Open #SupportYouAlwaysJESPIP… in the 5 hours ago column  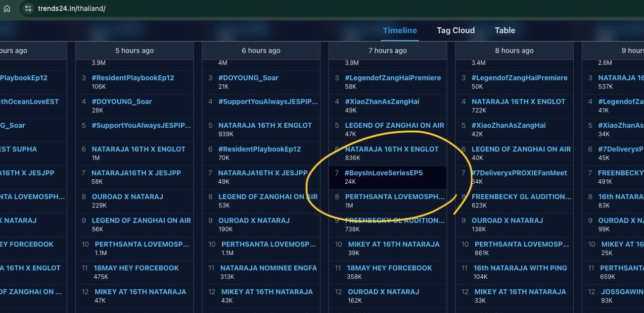[141, 125]
